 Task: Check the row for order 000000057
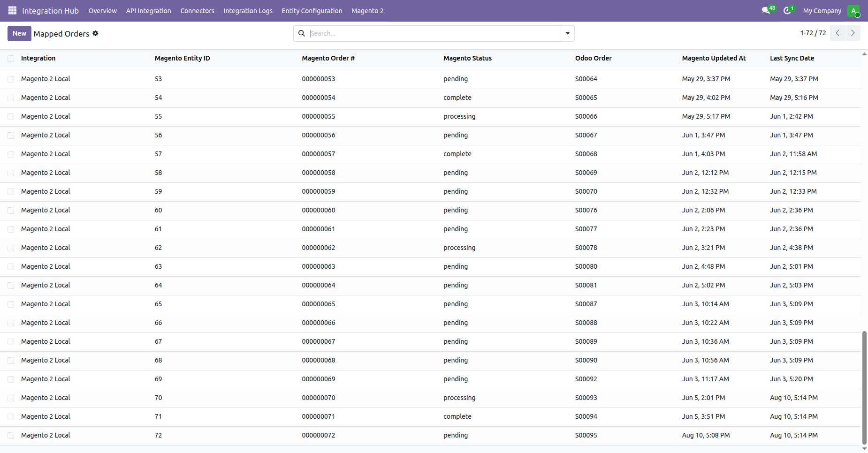(x=11, y=154)
